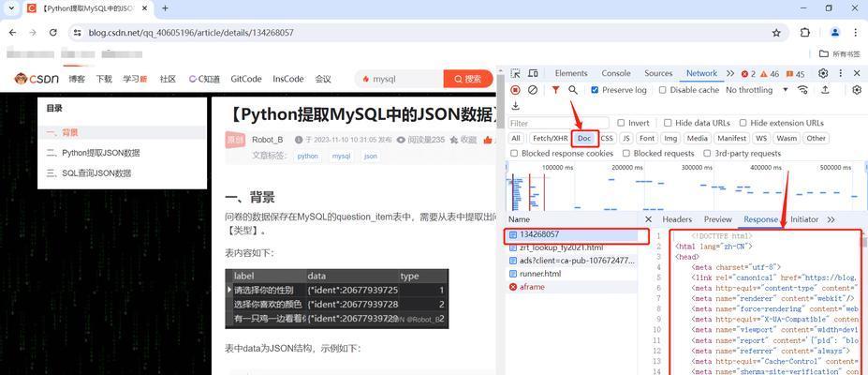868x375 pixels.
Task: Enable Disable cache checkbox
Action: tap(662, 90)
